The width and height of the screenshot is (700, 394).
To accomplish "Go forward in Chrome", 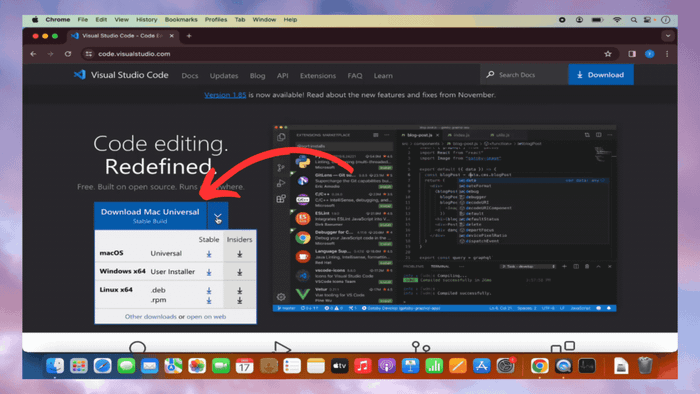I will 50,54.
